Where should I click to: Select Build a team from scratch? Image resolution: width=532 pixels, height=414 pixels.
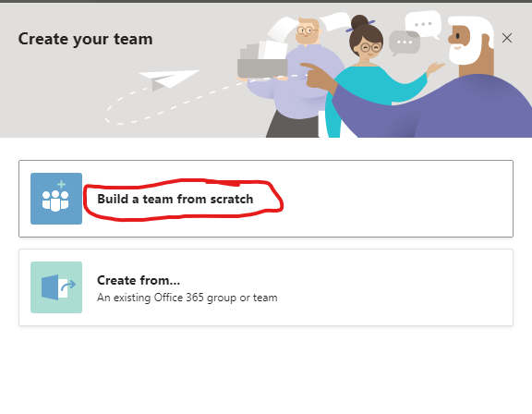pos(175,199)
